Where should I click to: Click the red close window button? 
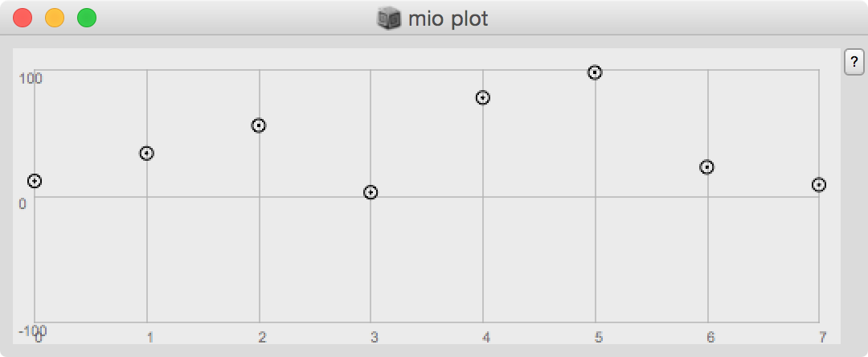pyautogui.click(x=23, y=18)
